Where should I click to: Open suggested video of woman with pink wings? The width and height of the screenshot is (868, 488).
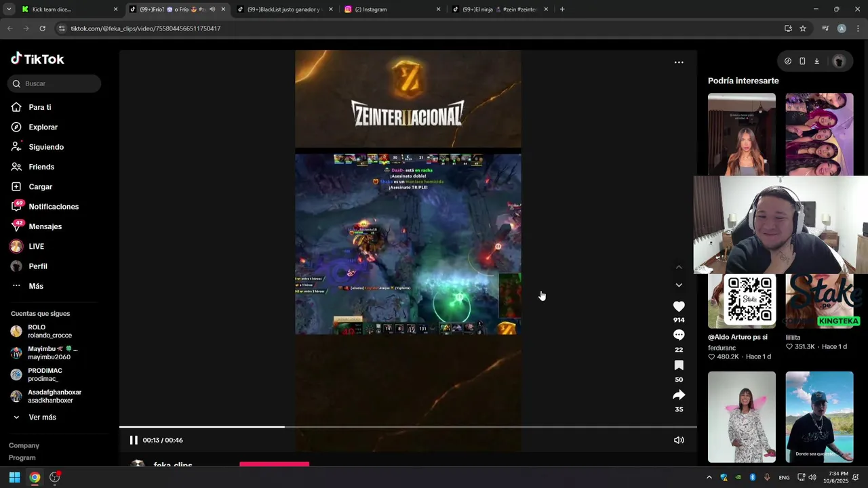(x=742, y=417)
